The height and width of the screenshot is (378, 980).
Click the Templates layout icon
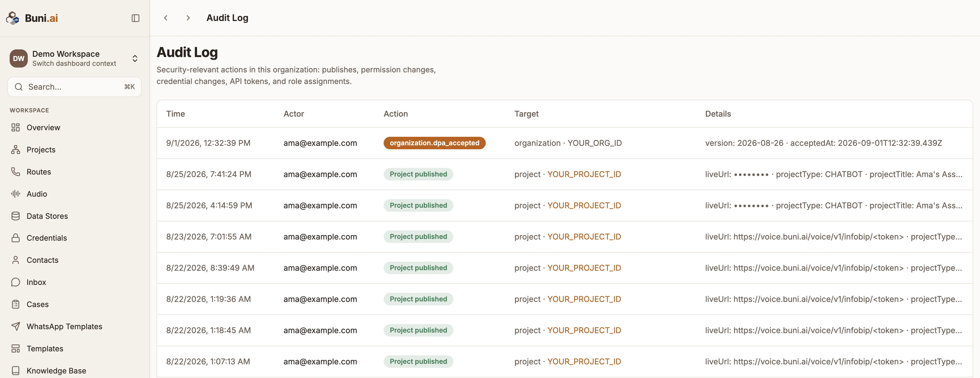pyautogui.click(x=16, y=348)
